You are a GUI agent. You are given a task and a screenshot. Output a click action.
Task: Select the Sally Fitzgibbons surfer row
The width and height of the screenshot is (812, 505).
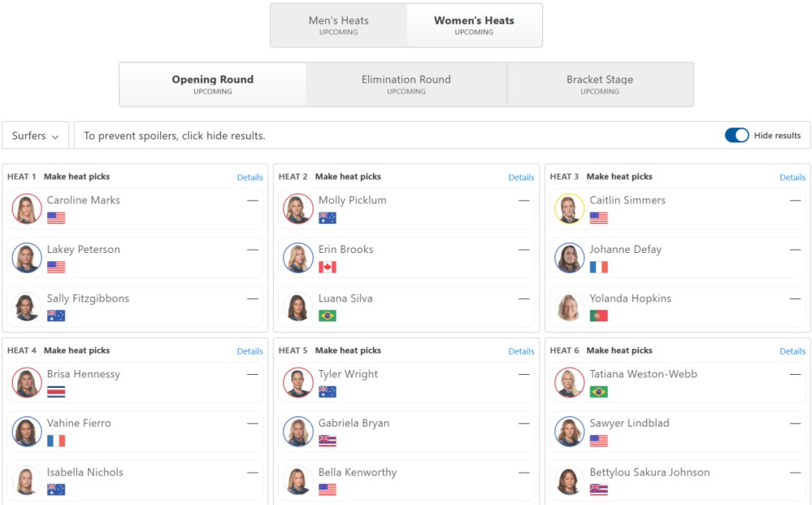[x=135, y=307]
